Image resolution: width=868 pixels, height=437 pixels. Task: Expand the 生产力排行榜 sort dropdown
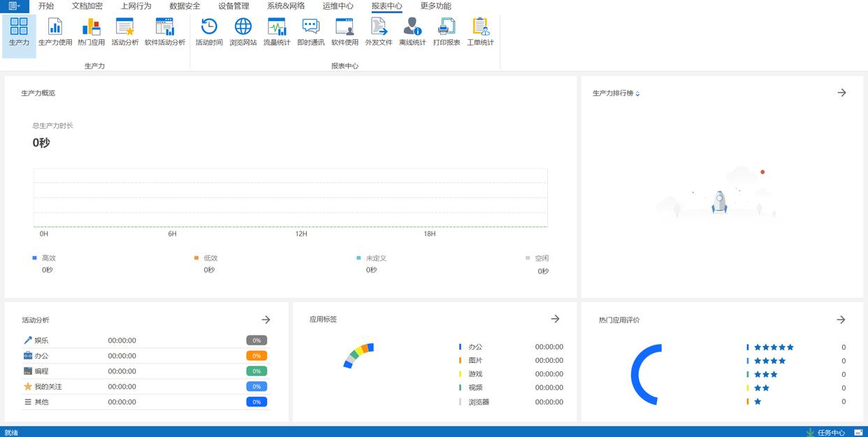coord(637,94)
